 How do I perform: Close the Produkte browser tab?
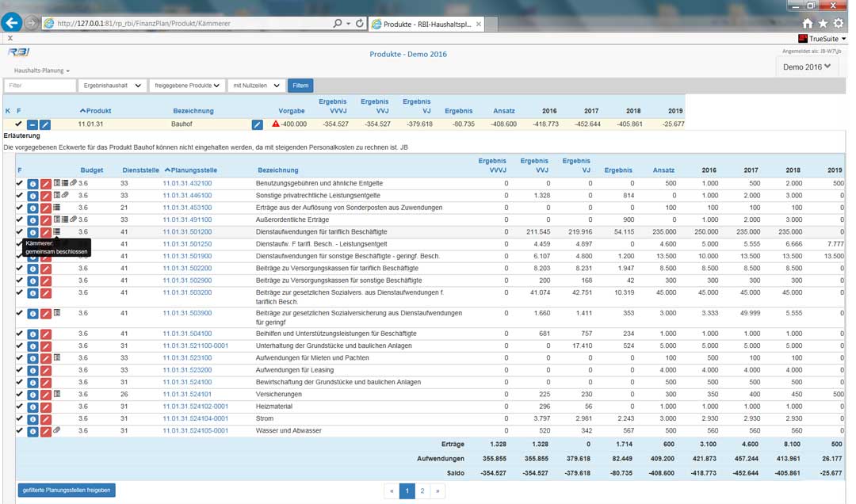pyautogui.click(x=479, y=24)
